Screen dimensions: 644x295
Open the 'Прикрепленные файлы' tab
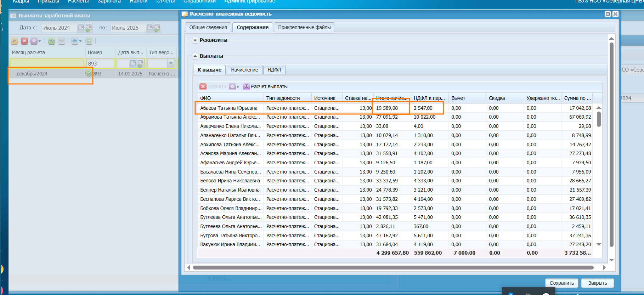[x=304, y=27]
